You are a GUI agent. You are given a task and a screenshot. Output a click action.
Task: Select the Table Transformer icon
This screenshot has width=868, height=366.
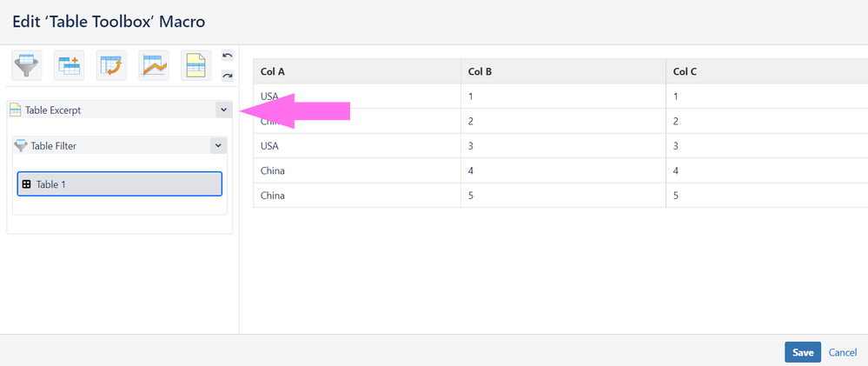pyautogui.click(x=111, y=66)
